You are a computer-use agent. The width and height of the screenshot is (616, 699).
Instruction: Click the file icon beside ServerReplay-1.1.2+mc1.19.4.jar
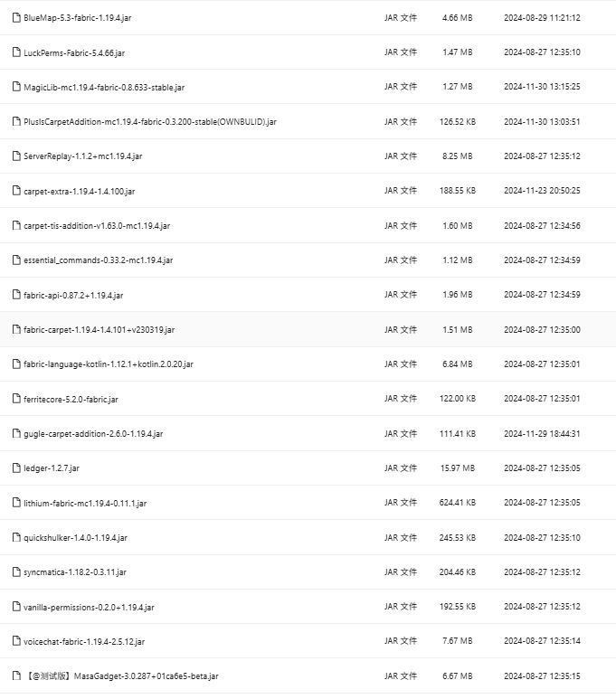click(16, 156)
